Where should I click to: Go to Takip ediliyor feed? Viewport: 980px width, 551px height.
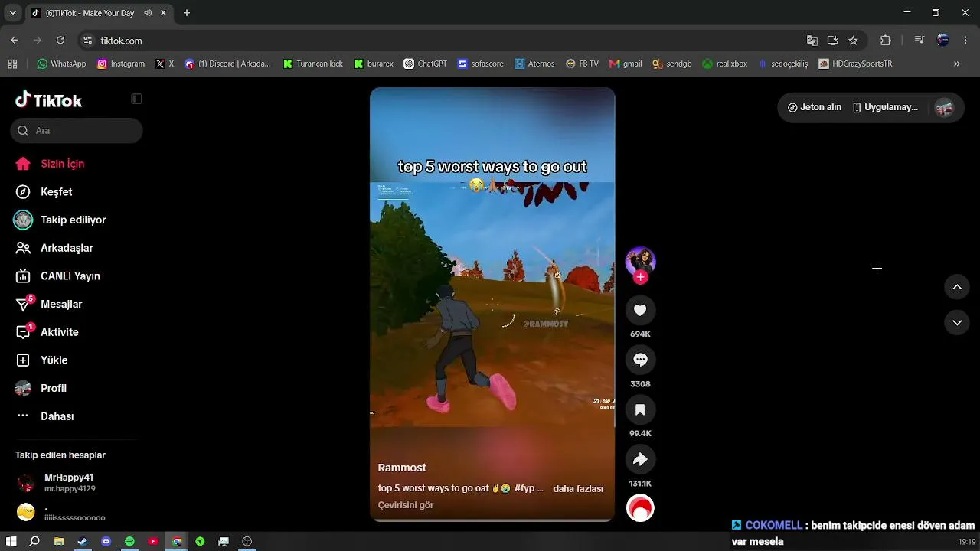[x=60, y=220]
